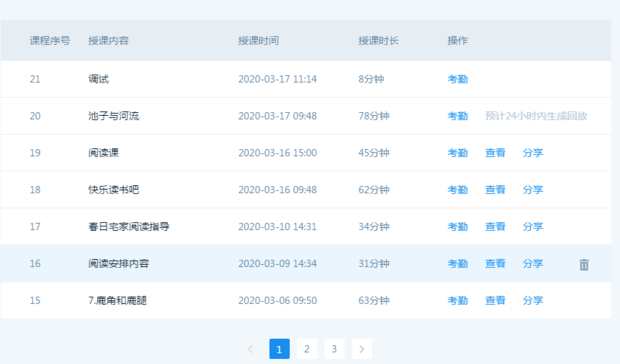Click 分享 for lesson 18 快乐读书吧
The width and height of the screenshot is (620, 364).
[533, 190]
